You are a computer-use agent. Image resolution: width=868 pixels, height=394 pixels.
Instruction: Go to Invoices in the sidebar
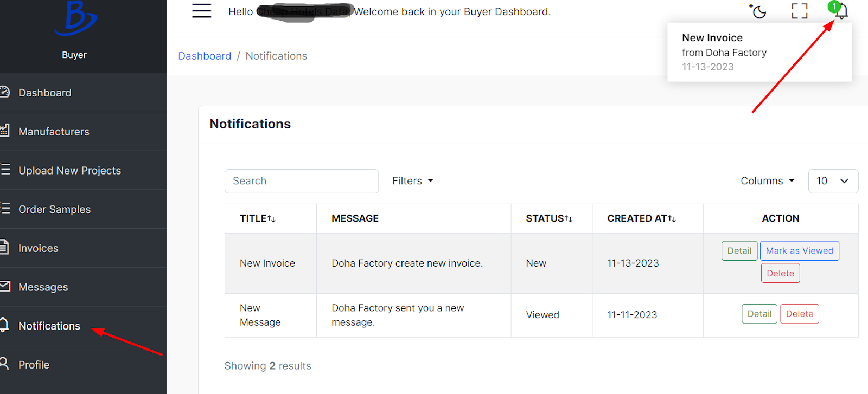click(x=38, y=248)
